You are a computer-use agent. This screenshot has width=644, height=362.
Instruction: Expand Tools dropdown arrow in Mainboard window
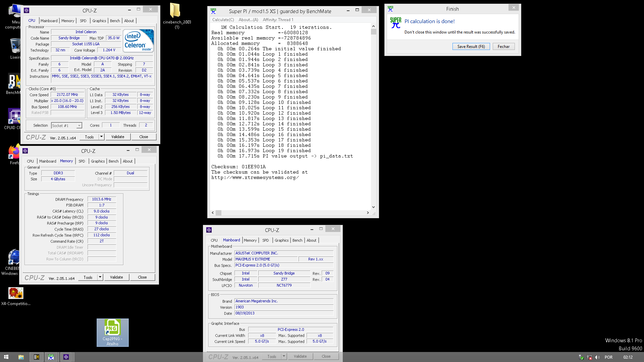tap(284, 356)
